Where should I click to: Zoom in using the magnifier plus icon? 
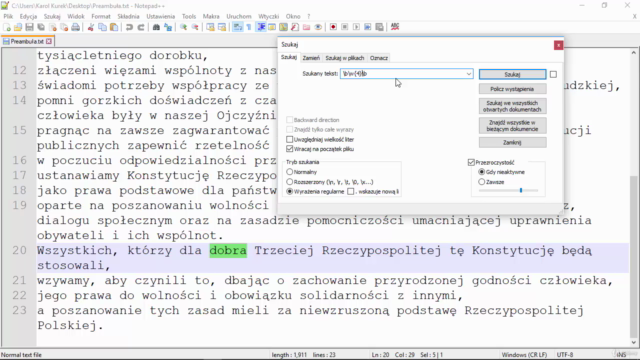183,27
